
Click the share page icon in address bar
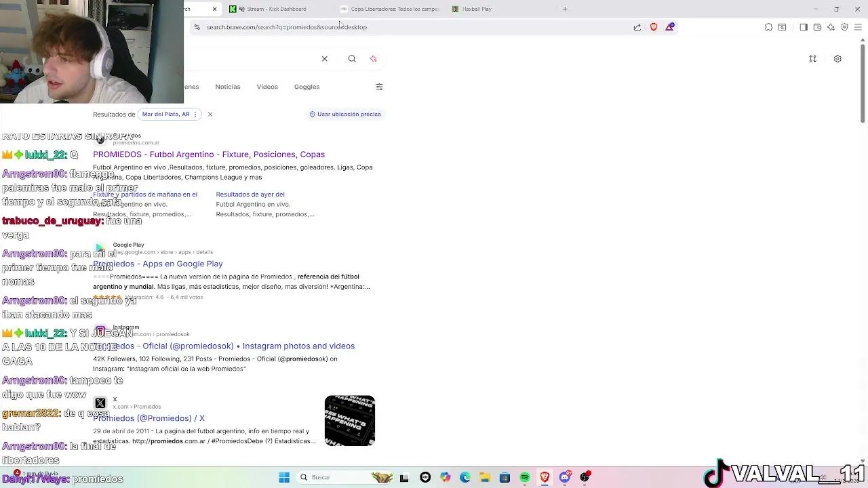[x=637, y=27]
